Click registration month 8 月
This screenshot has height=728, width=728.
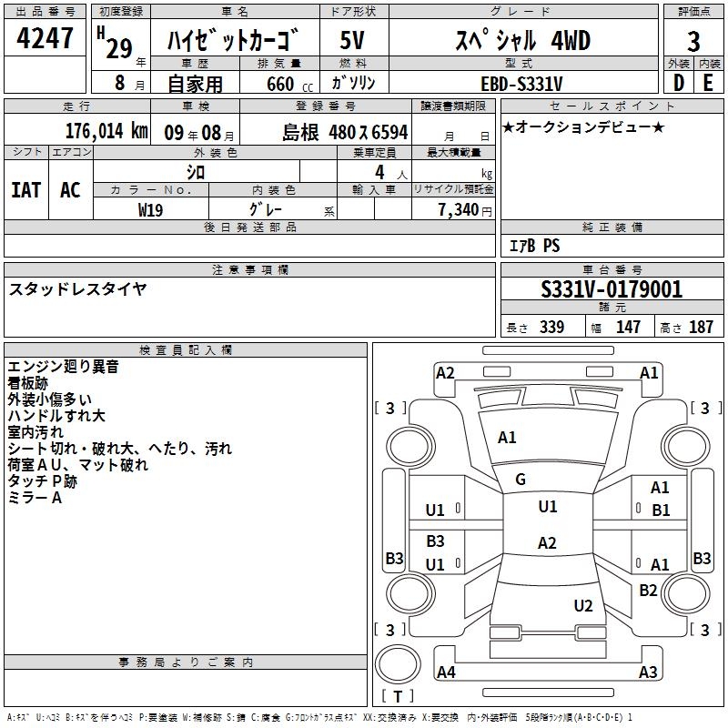click(x=129, y=83)
